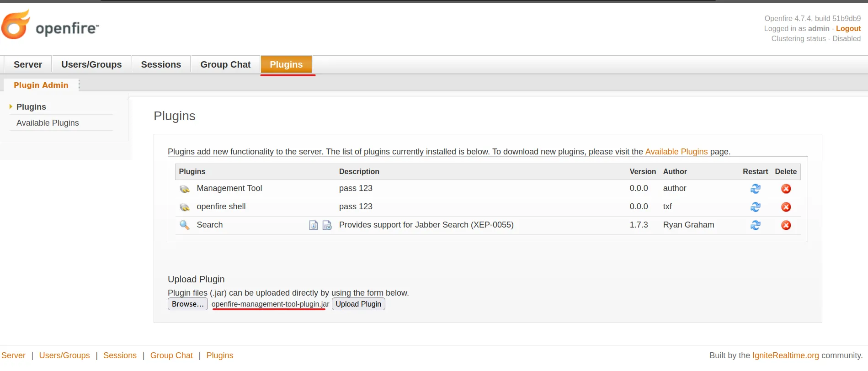Click the Openfire 4.7.4 build text
Viewport: 868px width, 371px height.
(x=813, y=18)
